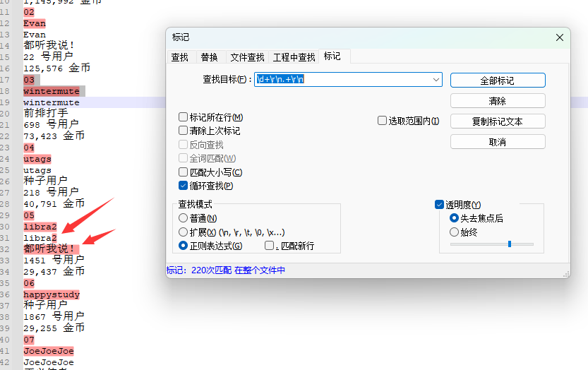Toggle the 匹配大小写 checkbox
Viewport: 588px width, 370px height.
click(184, 172)
